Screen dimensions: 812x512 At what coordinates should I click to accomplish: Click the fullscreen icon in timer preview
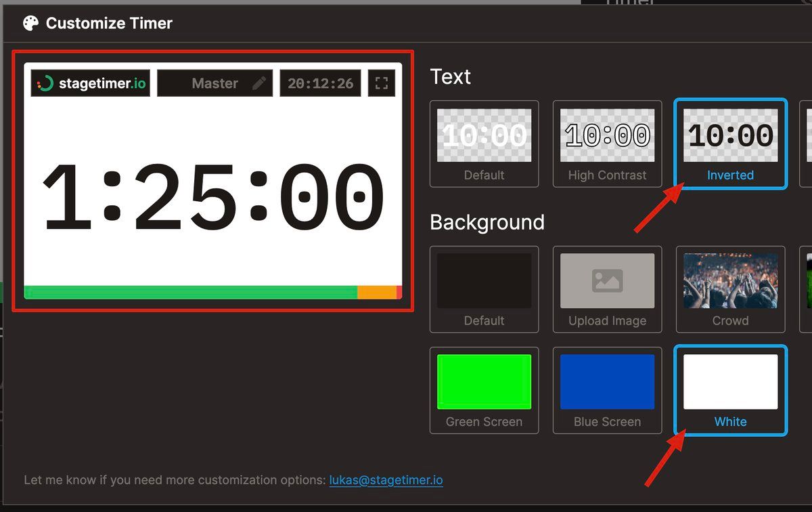382,83
